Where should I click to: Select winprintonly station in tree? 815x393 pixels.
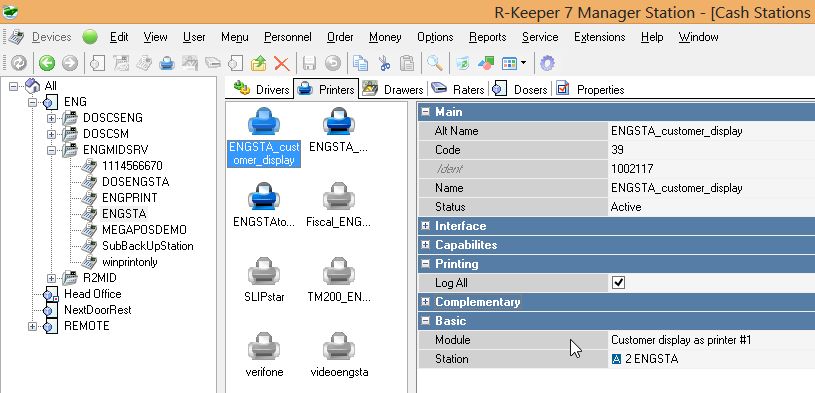click(129, 262)
